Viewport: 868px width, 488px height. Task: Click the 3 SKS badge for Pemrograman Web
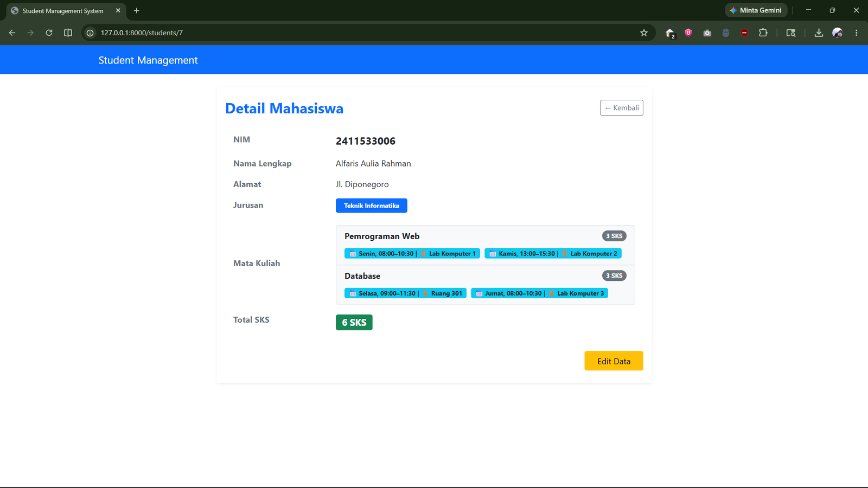pyautogui.click(x=614, y=236)
